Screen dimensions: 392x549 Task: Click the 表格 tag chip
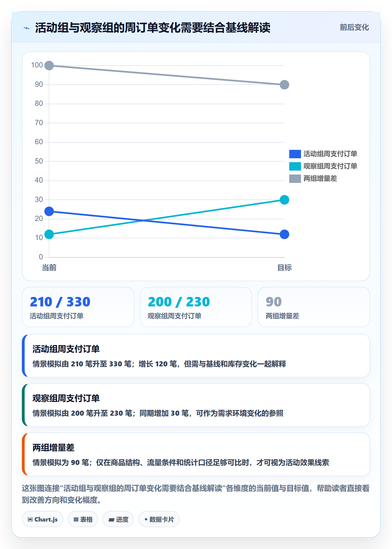click(83, 519)
